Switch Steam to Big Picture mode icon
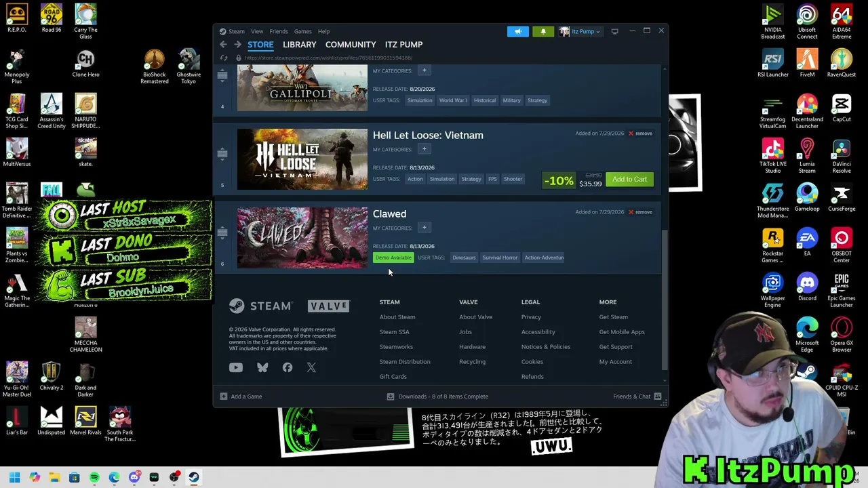868x488 pixels. pyautogui.click(x=614, y=31)
